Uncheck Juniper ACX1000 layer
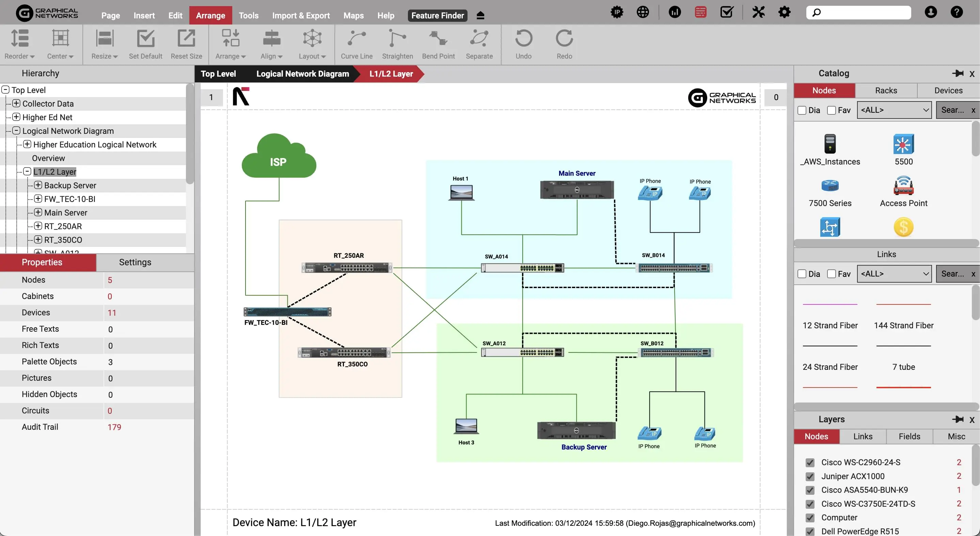Viewport: 980px width, 536px height. 810,477
